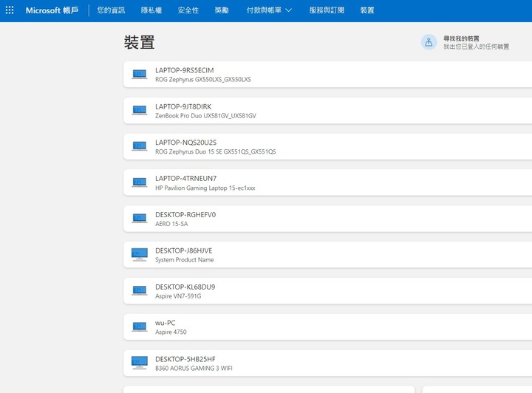Click laptop icon for LAPTOP-NQS20U2S

pos(140,146)
